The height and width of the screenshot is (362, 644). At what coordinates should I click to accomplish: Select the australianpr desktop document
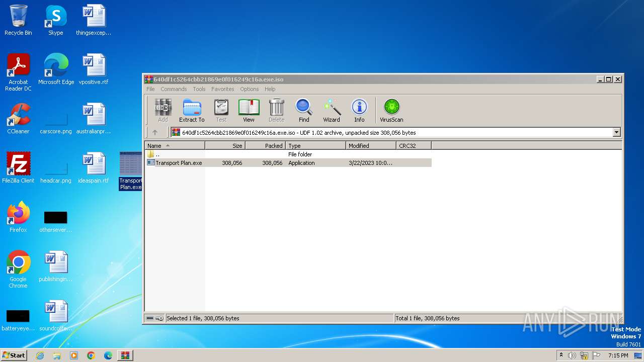pos(94,119)
